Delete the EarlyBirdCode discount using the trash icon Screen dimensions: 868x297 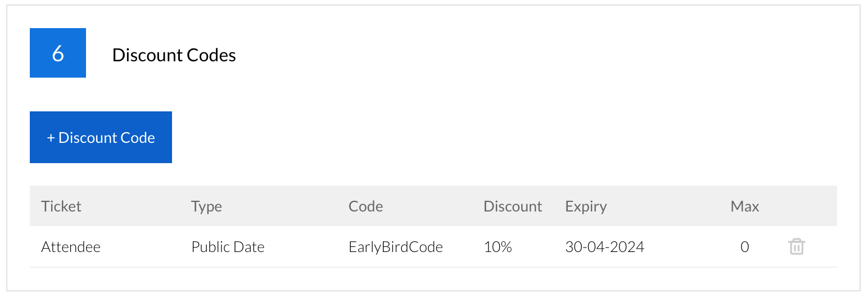tap(797, 246)
